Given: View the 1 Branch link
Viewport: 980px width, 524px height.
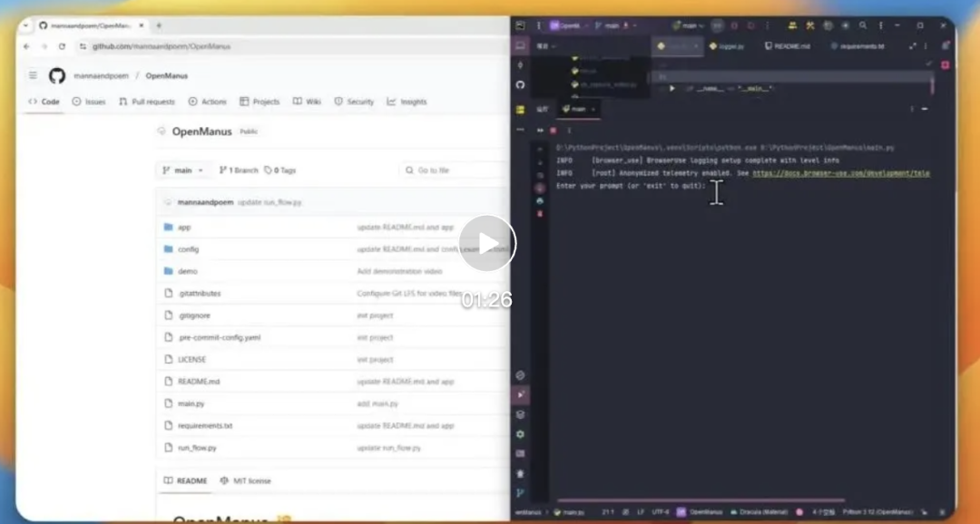Looking at the screenshot, I should [x=239, y=170].
